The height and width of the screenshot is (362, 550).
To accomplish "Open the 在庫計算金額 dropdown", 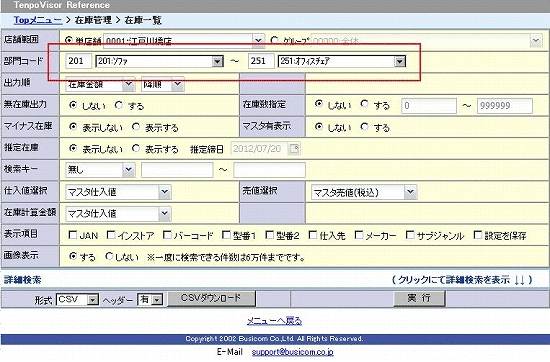I will click(118, 214).
